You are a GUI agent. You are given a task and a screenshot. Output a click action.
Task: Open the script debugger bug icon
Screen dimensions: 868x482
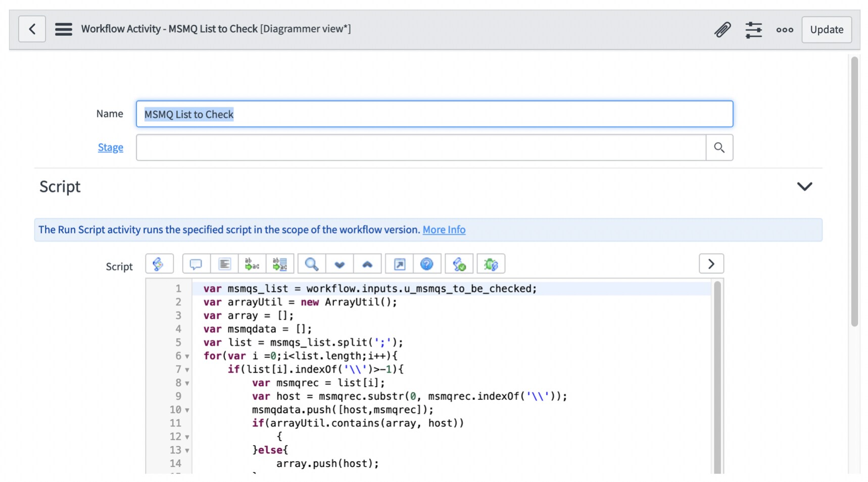[x=491, y=264]
